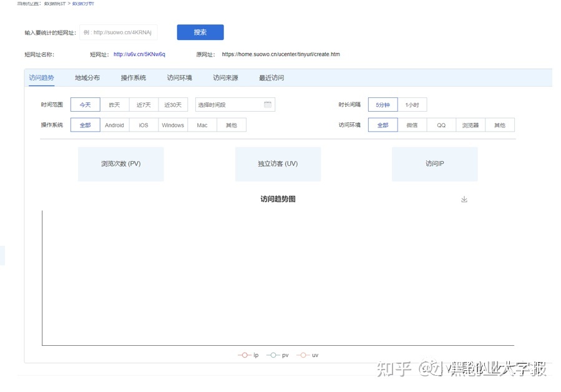Image resolution: width=561 pixels, height=392 pixels.
Task: Set interval to 1小时
Action: (x=412, y=105)
